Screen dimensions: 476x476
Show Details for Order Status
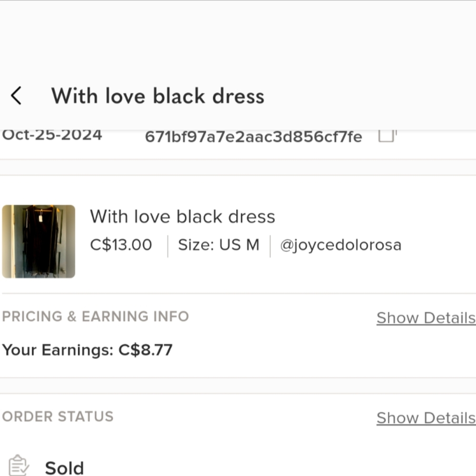426,418
